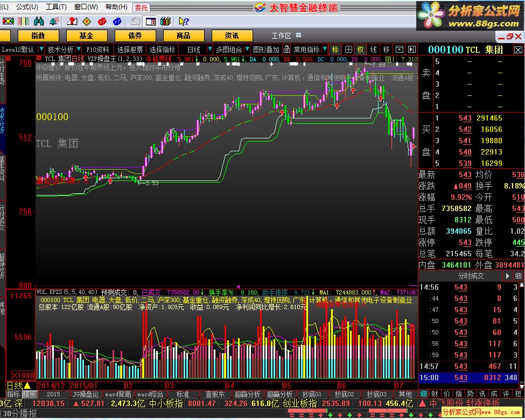Viewport: 525px width, 420px height.
Task: Click the blue circular info icon
Action: click(x=117, y=22)
